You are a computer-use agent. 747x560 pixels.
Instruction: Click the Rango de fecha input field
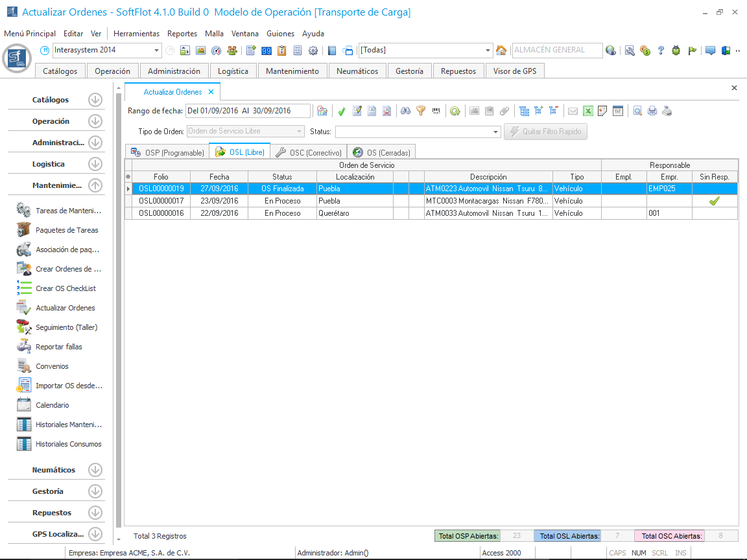click(x=248, y=111)
